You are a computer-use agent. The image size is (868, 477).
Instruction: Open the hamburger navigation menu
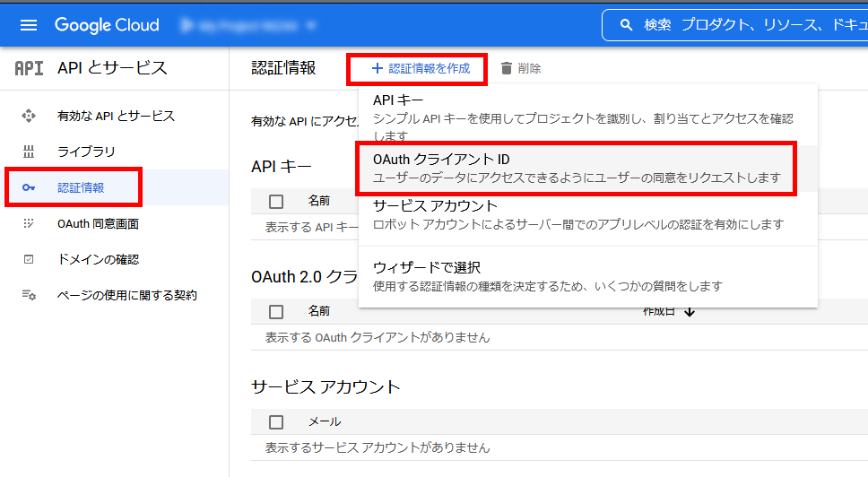click(28, 25)
